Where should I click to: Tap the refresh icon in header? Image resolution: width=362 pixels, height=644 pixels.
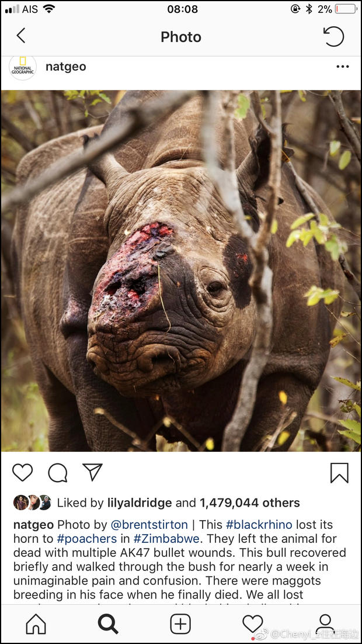click(x=333, y=36)
